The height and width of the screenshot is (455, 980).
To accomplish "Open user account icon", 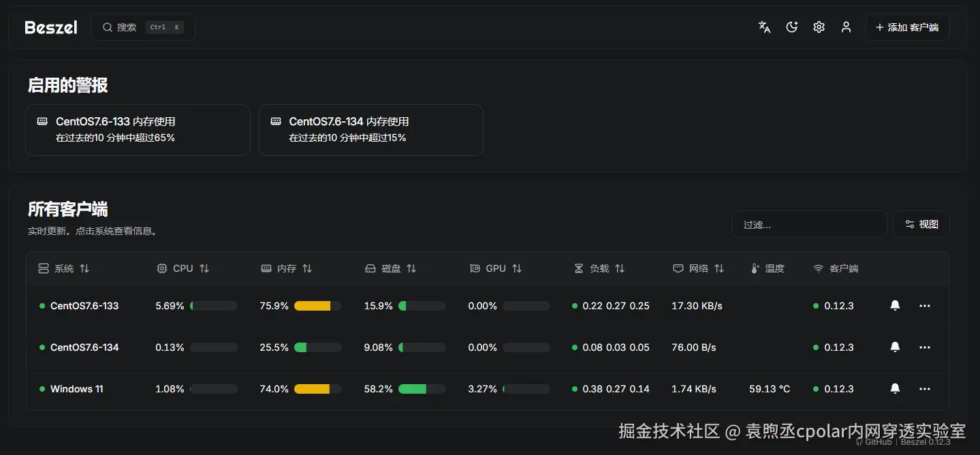I will (x=846, y=27).
